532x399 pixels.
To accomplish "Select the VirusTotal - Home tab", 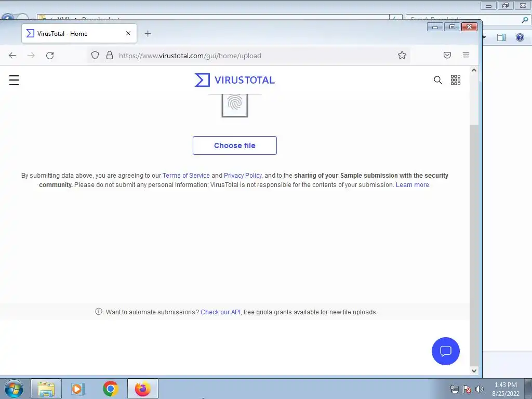I will coord(79,33).
